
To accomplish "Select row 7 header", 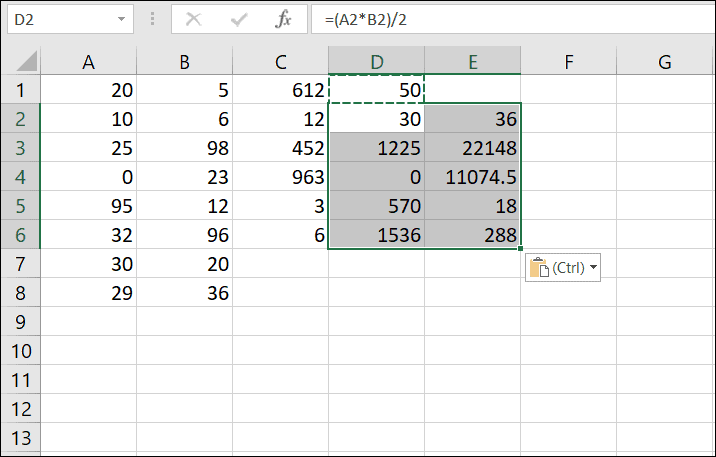I will point(21,263).
